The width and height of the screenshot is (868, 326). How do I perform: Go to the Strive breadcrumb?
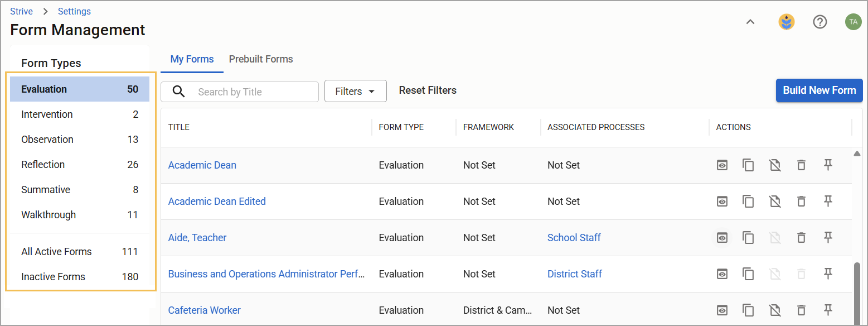coord(21,11)
